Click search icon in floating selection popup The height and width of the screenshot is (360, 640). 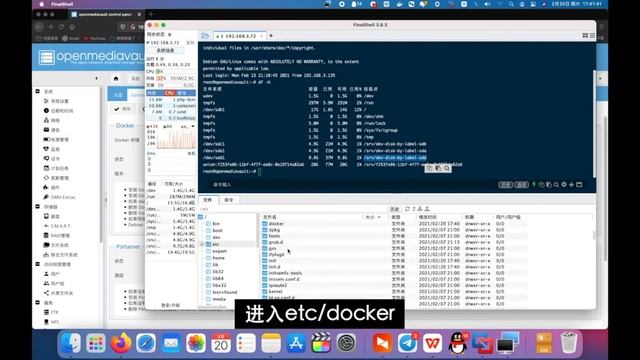click(x=447, y=168)
